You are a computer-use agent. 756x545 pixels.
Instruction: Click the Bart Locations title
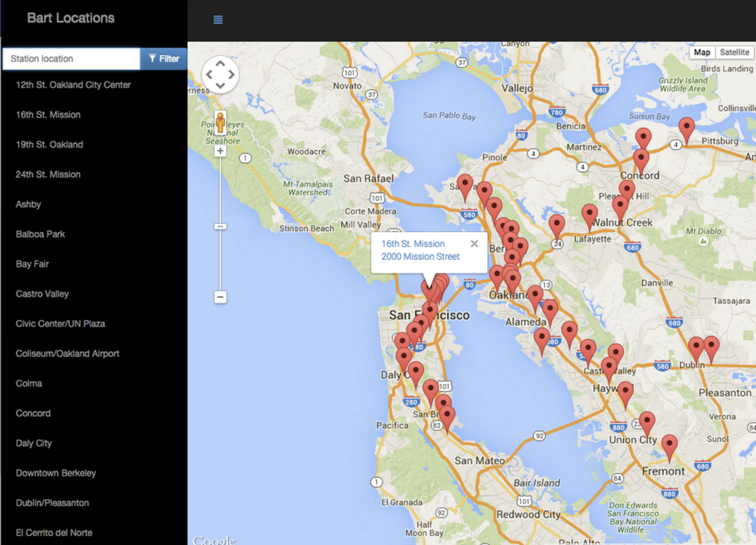tap(71, 18)
